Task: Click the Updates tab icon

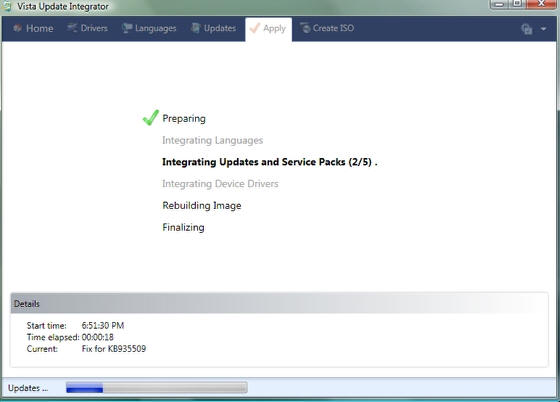Action: pyautogui.click(x=195, y=28)
